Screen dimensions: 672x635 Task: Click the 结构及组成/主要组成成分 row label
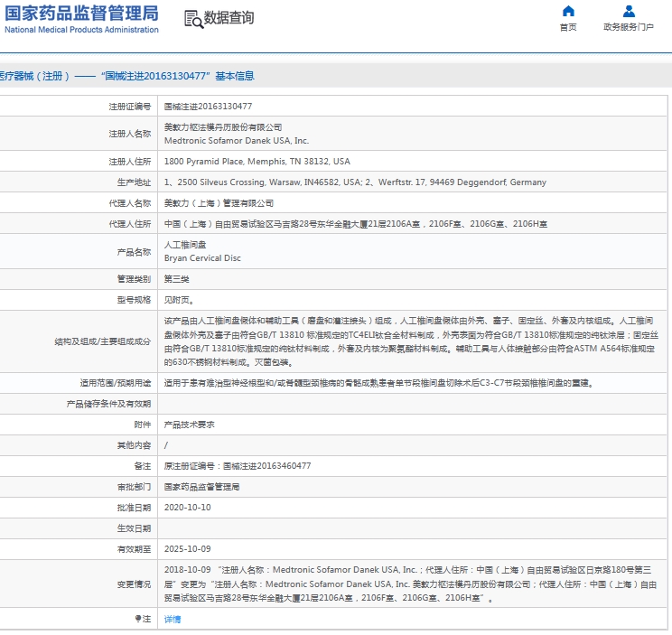coord(102,341)
